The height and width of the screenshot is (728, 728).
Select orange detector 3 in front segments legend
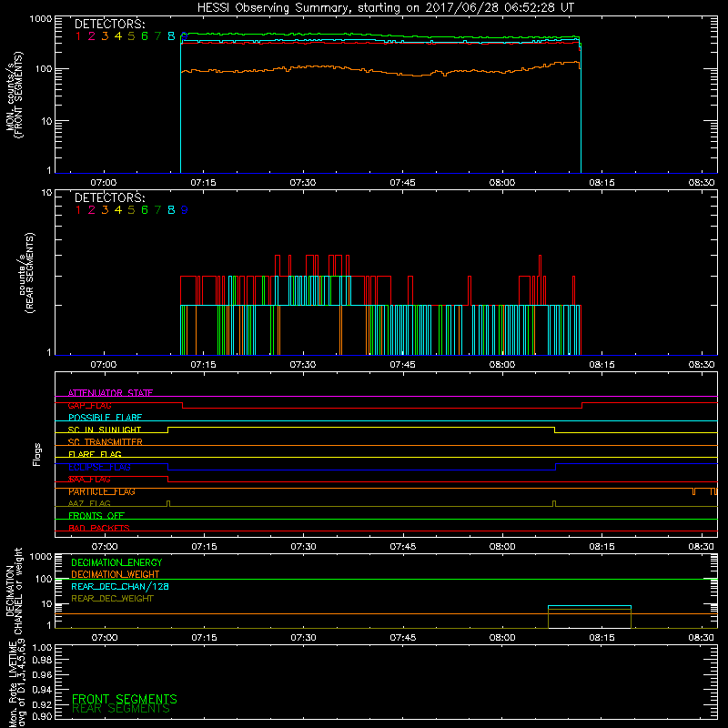[x=105, y=35]
